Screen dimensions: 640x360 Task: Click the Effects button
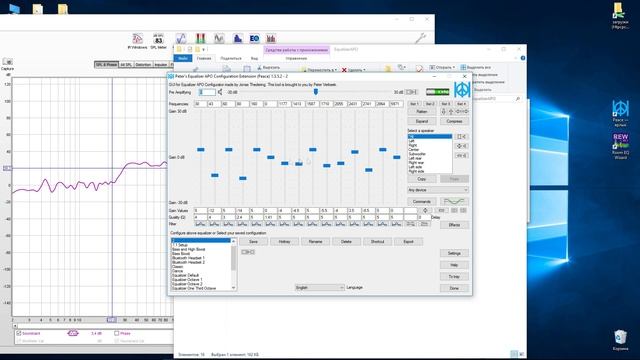coord(454,225)
